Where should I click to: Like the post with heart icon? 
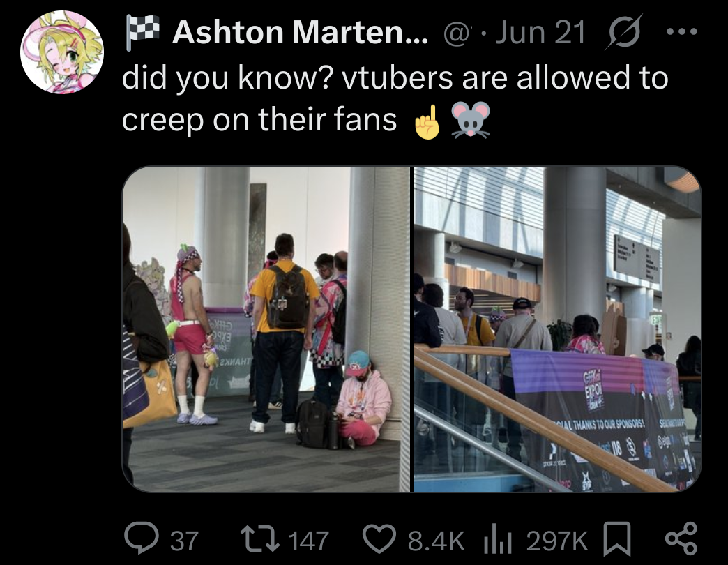click(x=380, y=538)
